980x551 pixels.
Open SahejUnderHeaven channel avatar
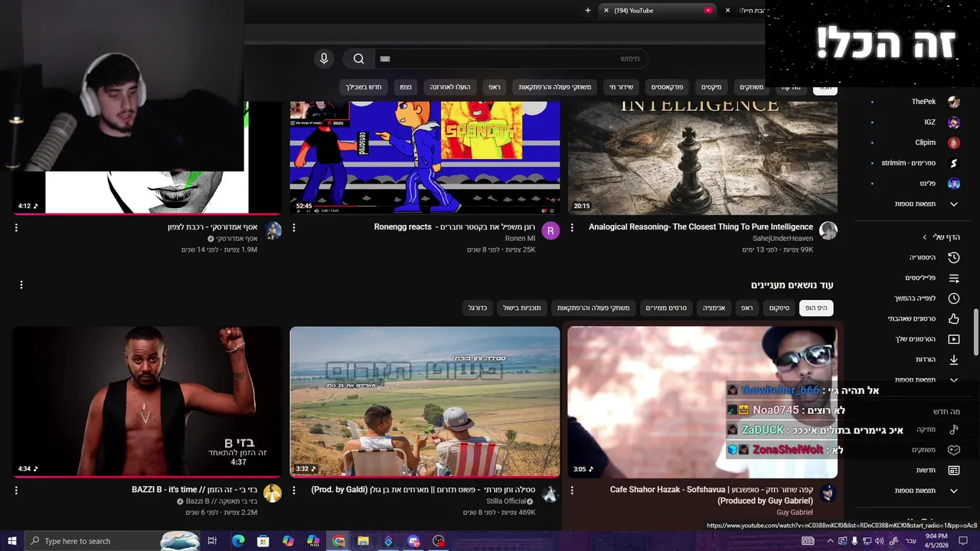click(x=828, y=230)
